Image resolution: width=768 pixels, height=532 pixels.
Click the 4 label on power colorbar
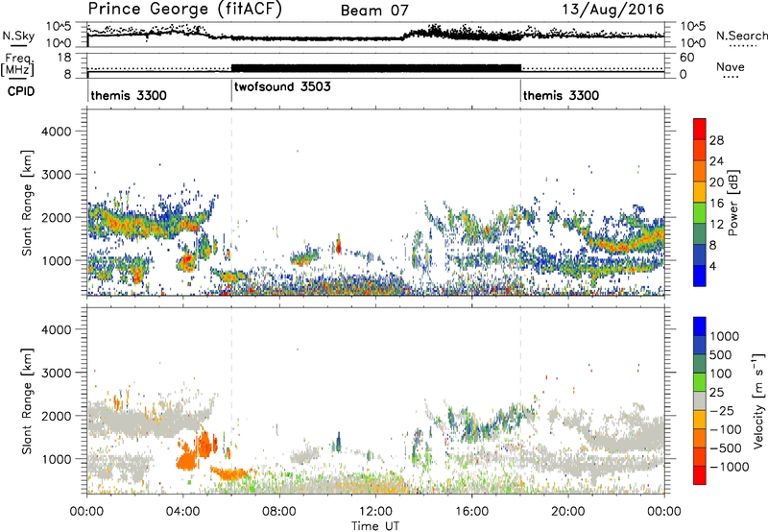(x=713, y=266)
